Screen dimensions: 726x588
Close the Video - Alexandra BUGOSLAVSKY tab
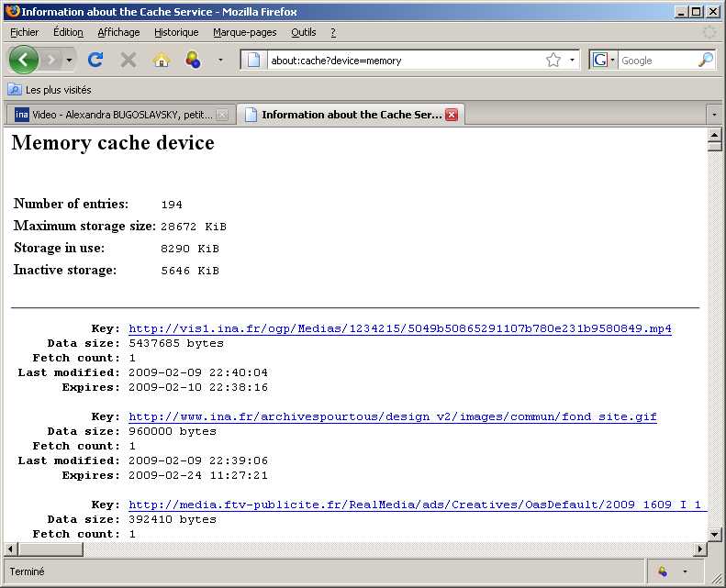[x=222, y=115]
